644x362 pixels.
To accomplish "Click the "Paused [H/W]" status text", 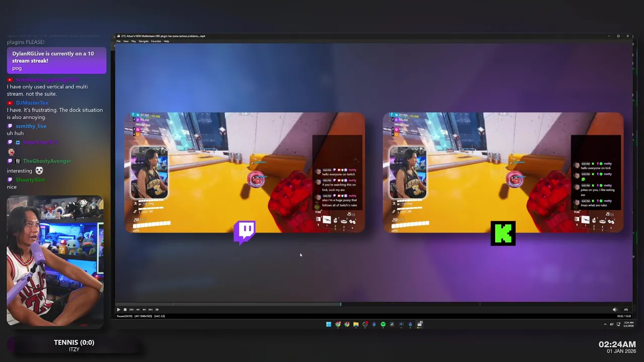I will pos(125,316).
